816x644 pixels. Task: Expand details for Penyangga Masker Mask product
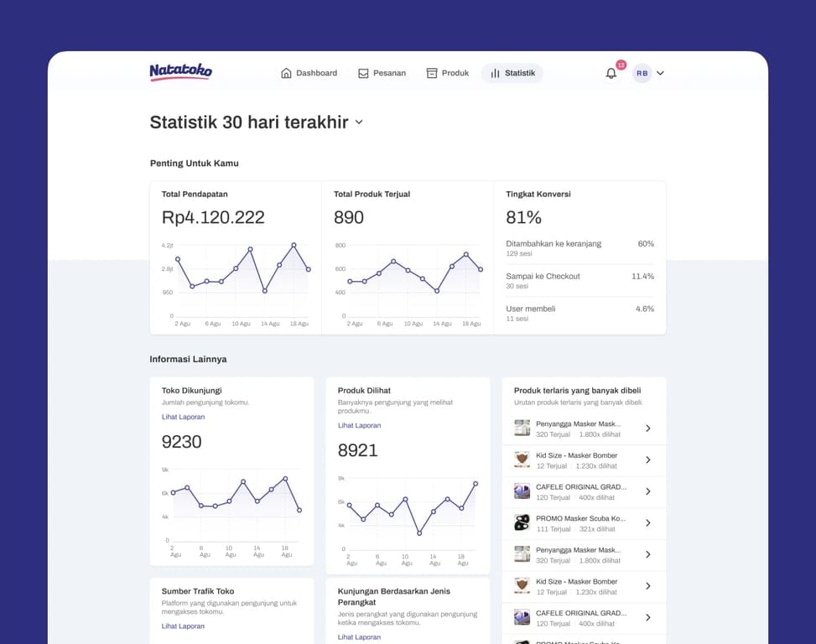[x=646, y=428]
